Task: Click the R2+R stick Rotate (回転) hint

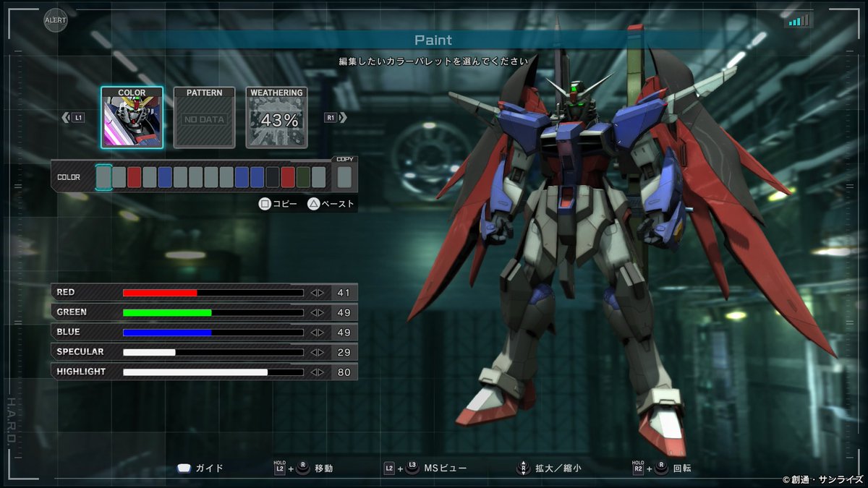Action: point(661,467)
